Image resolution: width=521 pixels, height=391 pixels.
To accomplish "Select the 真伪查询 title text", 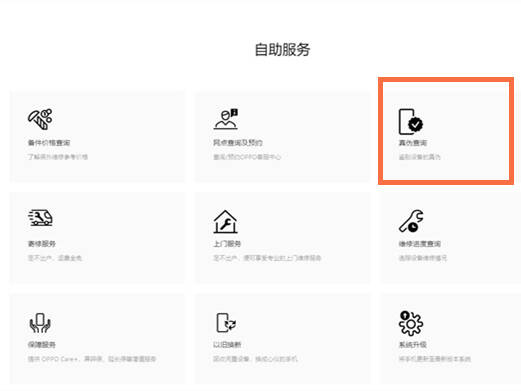I will (413, 143).
